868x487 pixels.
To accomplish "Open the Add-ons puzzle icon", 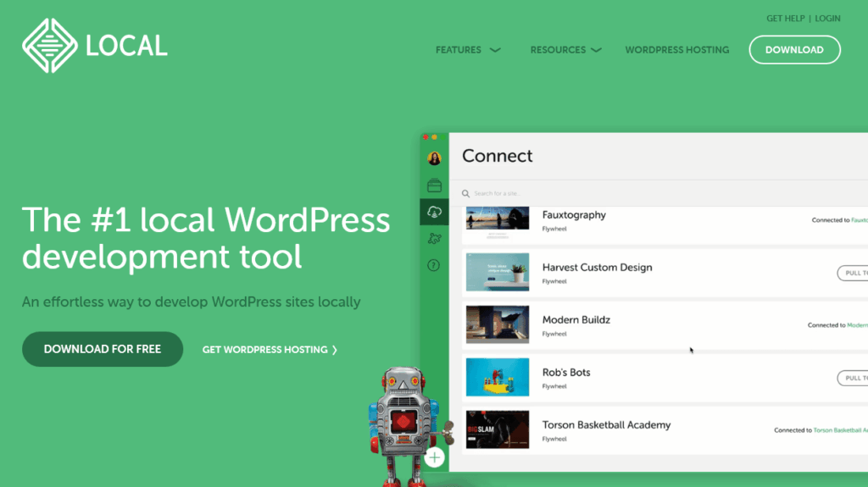I will (x=434, y=239).
